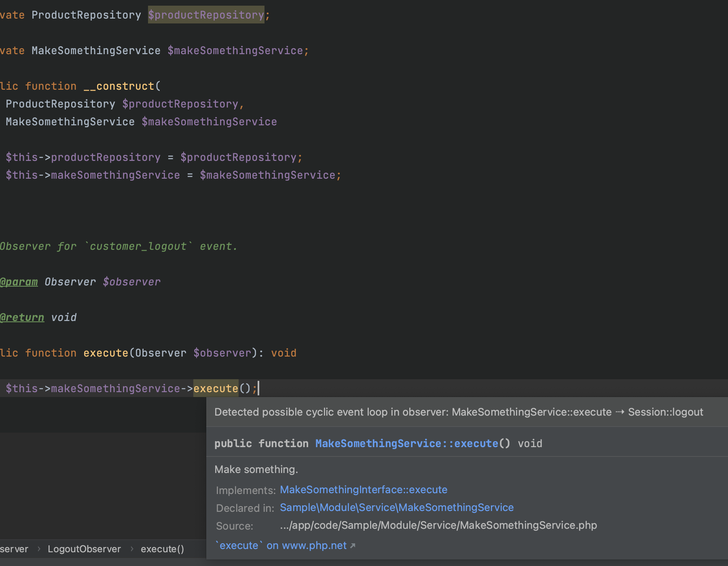Select execute() in the breadcrumb bar
Viewport: 728px width, 566px height.
tap(162, 549)
